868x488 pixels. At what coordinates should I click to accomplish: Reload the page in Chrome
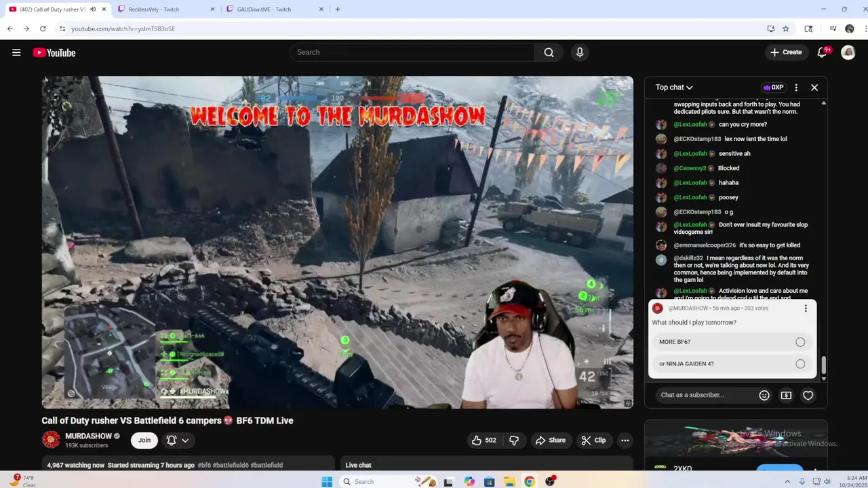point(43,28)
